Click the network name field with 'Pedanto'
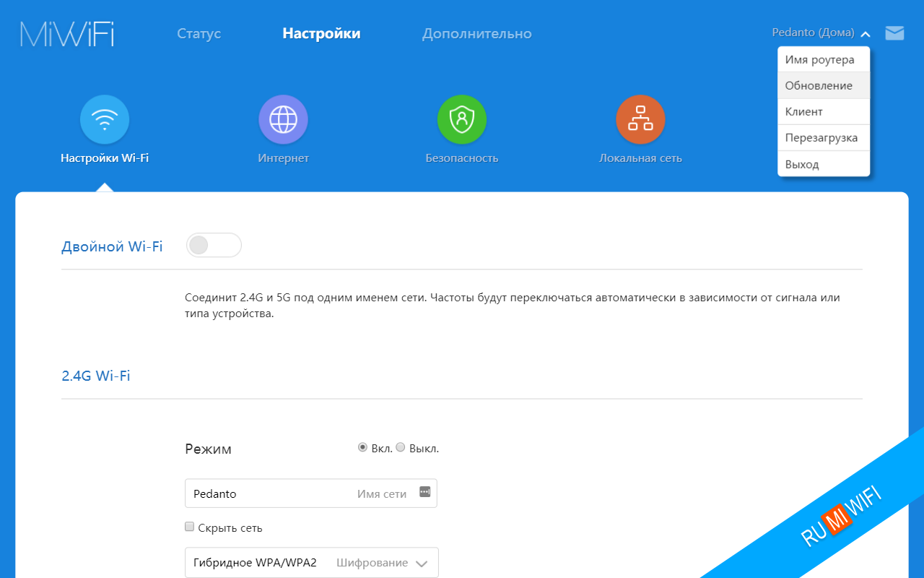This screenshot has height=578, width=924. pyautogui.click(x=311, y=493)
